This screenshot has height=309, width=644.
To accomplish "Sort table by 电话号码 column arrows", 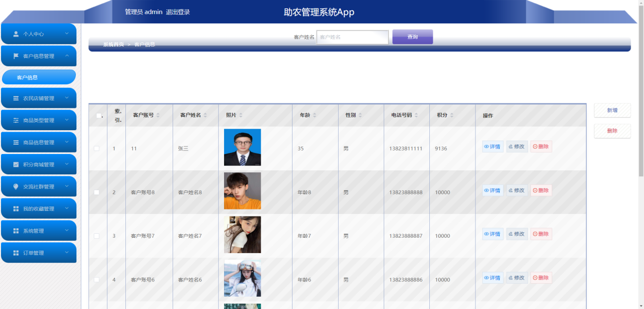I will (x=416, y=115).
